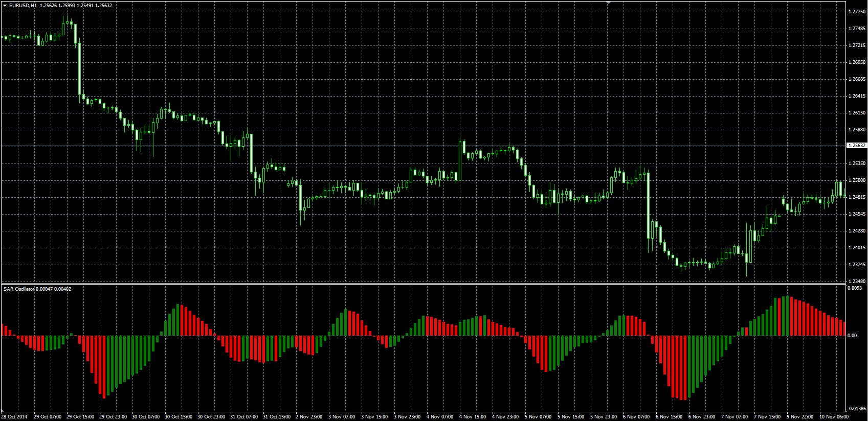Click the 0.0093 oscillator scale value

coord(855,288)
